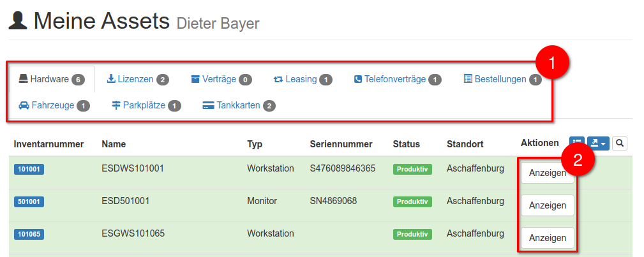Click the Inventarnummer column header

[x=49, y=144]
